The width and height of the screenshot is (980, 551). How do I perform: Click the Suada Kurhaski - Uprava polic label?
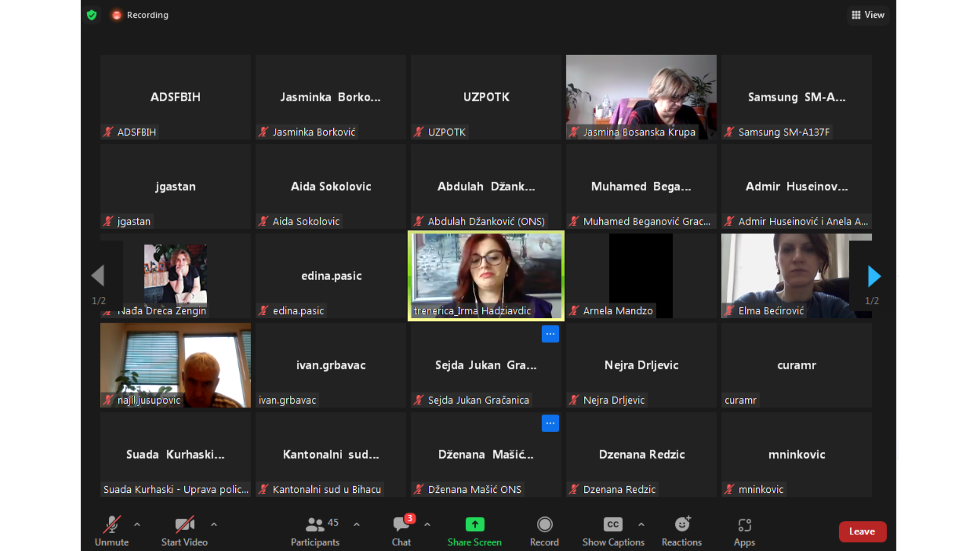click(176, 489)
